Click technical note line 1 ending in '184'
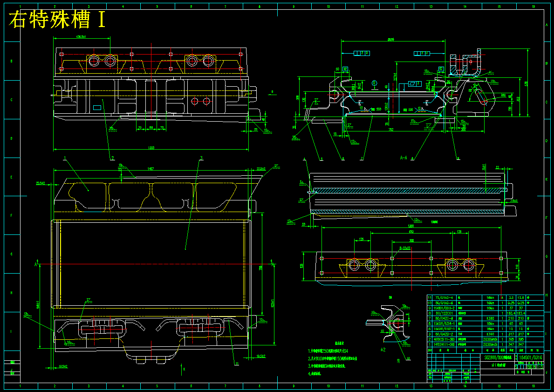 [x=328, y=351]
